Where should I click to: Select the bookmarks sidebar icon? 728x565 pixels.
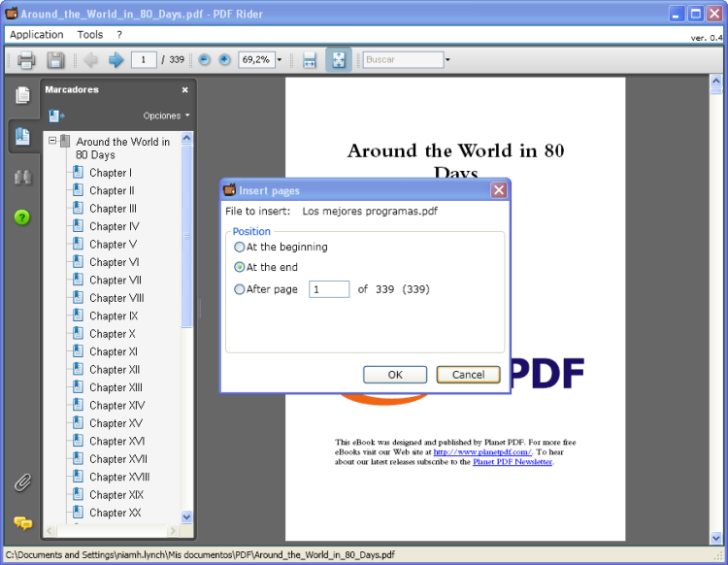click(x=22, y=137)
